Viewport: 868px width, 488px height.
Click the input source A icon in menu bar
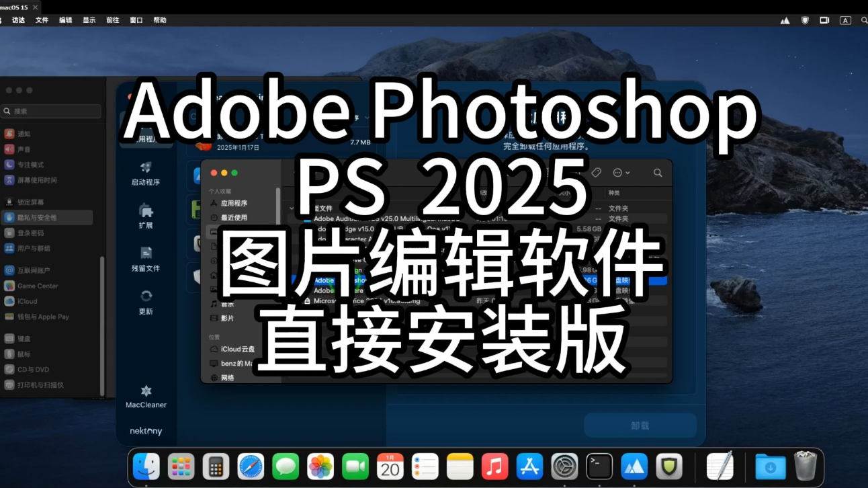click(x=845, y=20)
